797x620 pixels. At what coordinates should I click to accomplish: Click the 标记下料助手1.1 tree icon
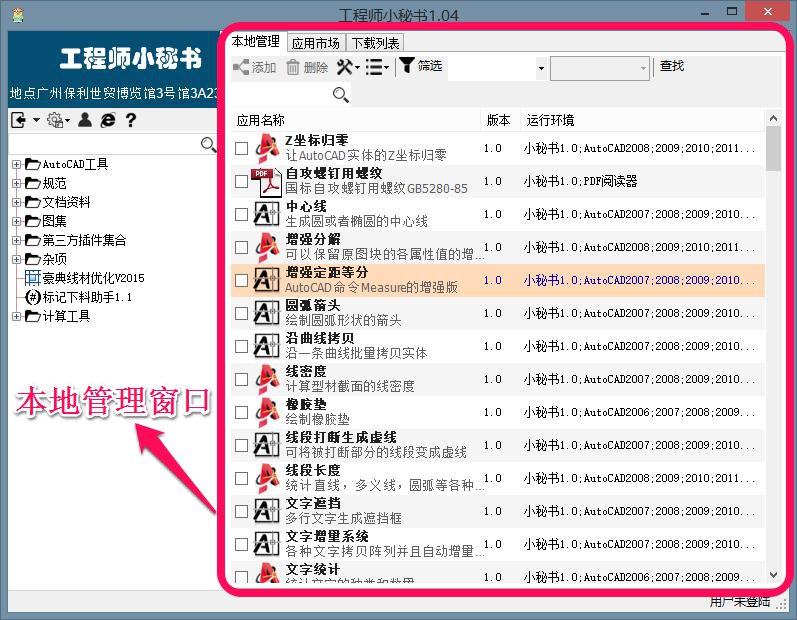click(x=33, y=297)
